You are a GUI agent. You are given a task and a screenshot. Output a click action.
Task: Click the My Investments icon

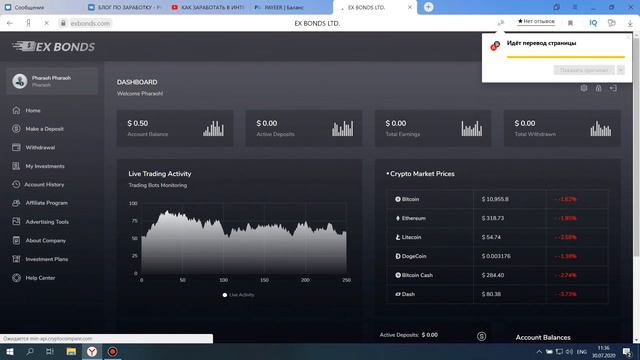pos(16,166)
